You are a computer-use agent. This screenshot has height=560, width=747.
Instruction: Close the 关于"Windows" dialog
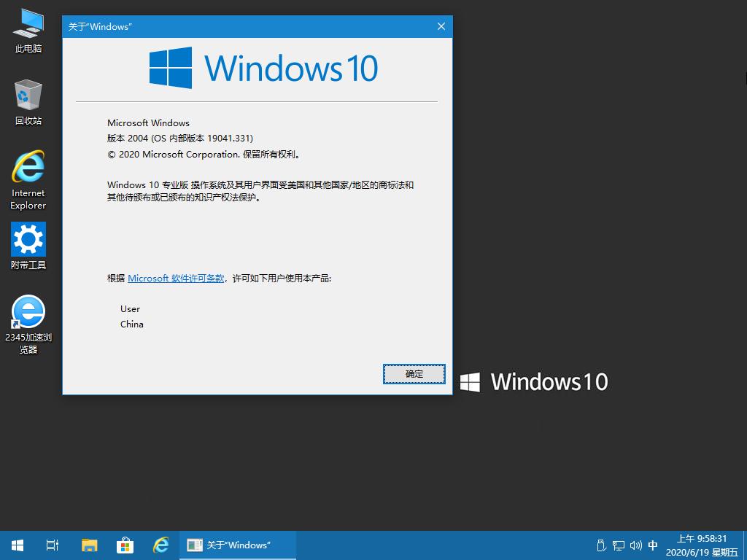441,27
